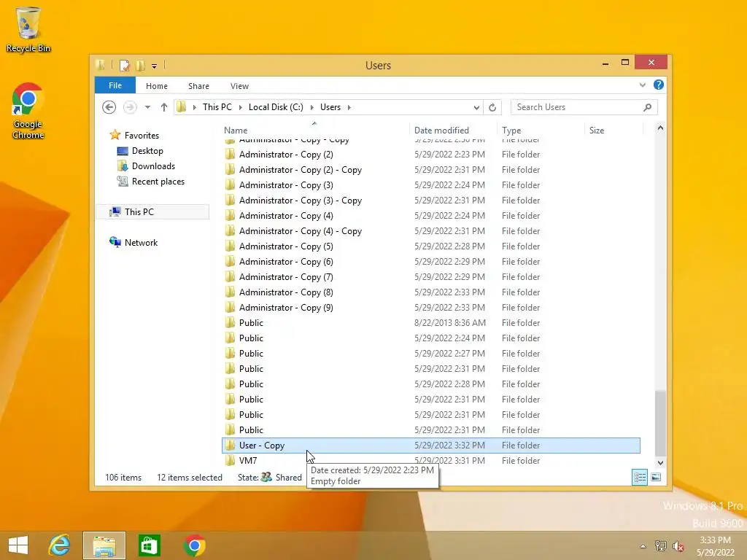Select Public folder dated 8/22/2013
This screenshot has width=747, height=560.
(x=430, y=323)
